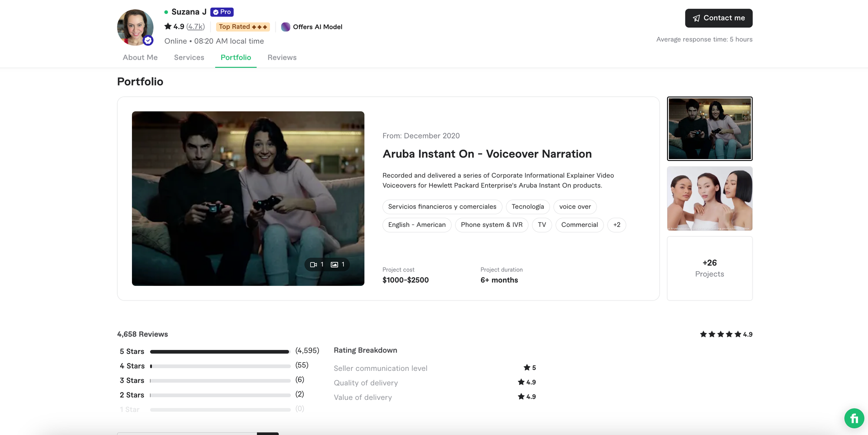The width and height of the screenshot is (868, 435).
Task: Click the 3 Stars label
Action: click(132, 381)
